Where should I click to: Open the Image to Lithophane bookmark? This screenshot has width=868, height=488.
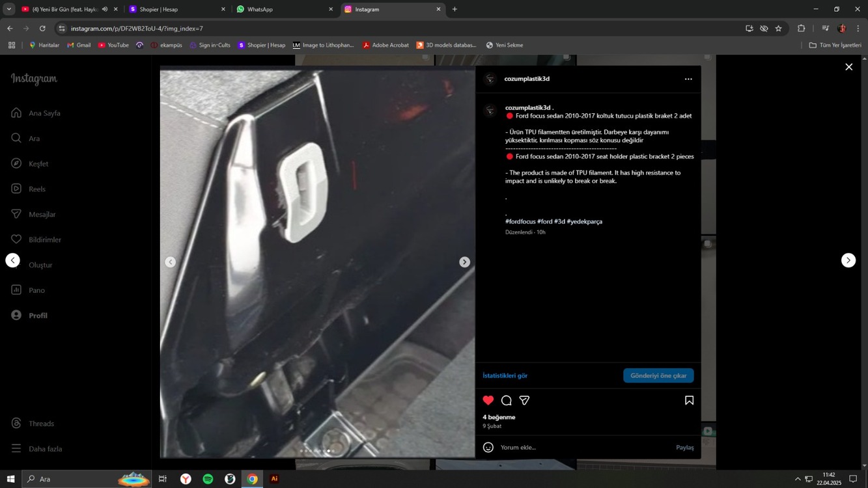323,46
